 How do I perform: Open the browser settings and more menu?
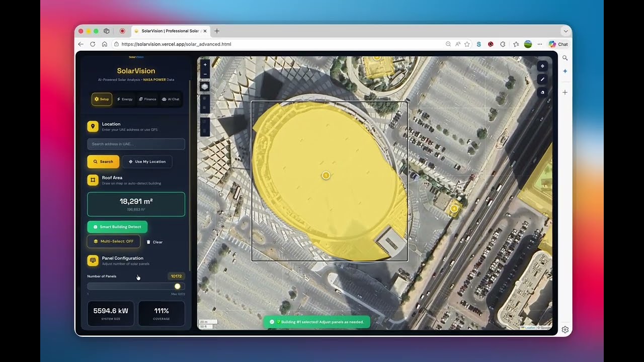click(x=539, y=44)
